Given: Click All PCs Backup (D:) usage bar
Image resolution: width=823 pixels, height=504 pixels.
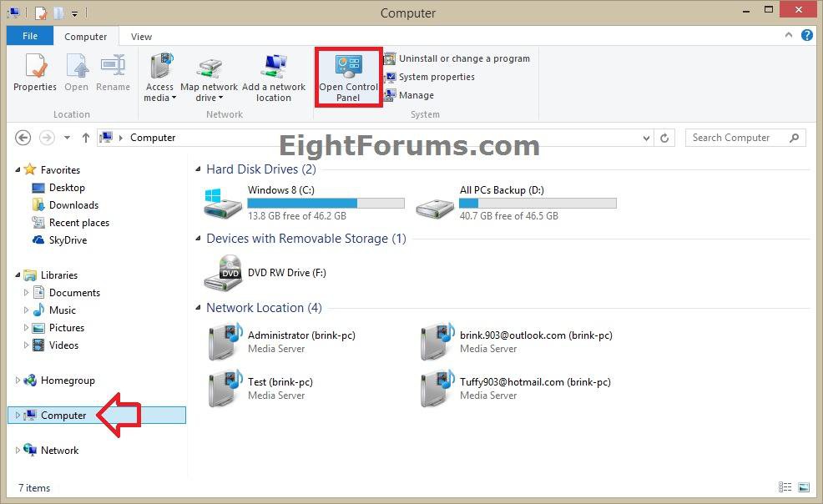Looking at the screenshot, I should [x=538, y=203].
